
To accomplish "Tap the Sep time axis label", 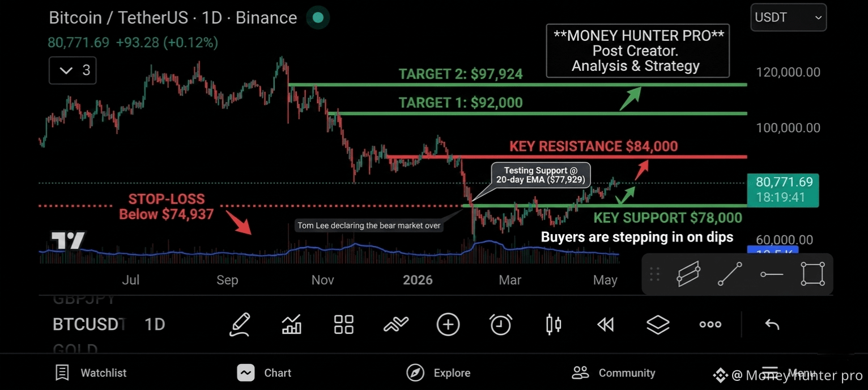I will [x=227, y=280].
